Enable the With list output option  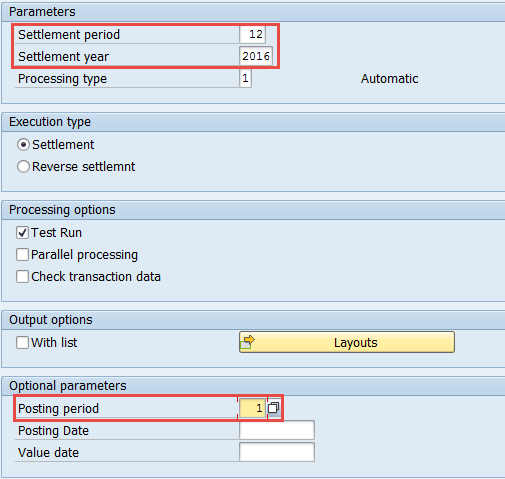(22, 343)
